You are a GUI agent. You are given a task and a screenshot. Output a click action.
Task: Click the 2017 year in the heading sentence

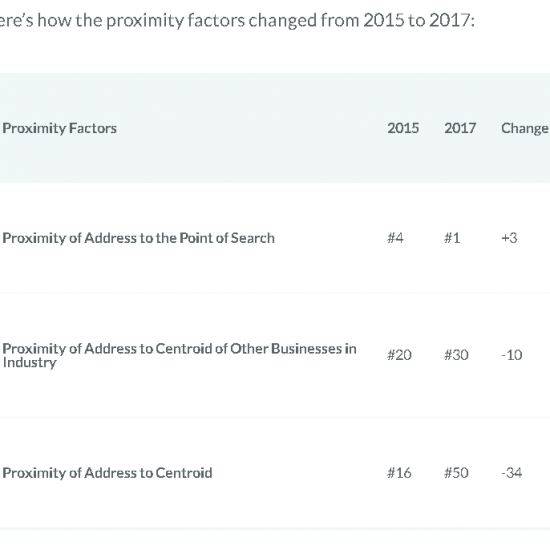(x=450, y=20)
